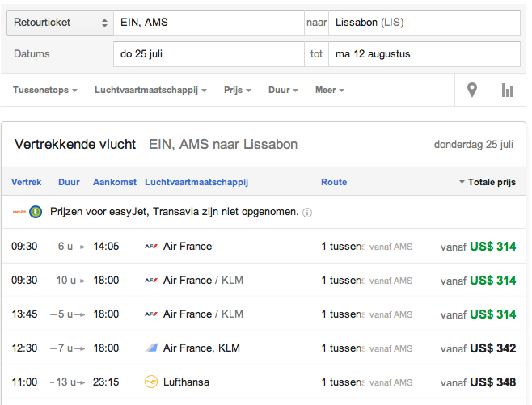Click the Lufthansa crane logo
The height and width of the screenshot is (405, 532).
point(151,382)
